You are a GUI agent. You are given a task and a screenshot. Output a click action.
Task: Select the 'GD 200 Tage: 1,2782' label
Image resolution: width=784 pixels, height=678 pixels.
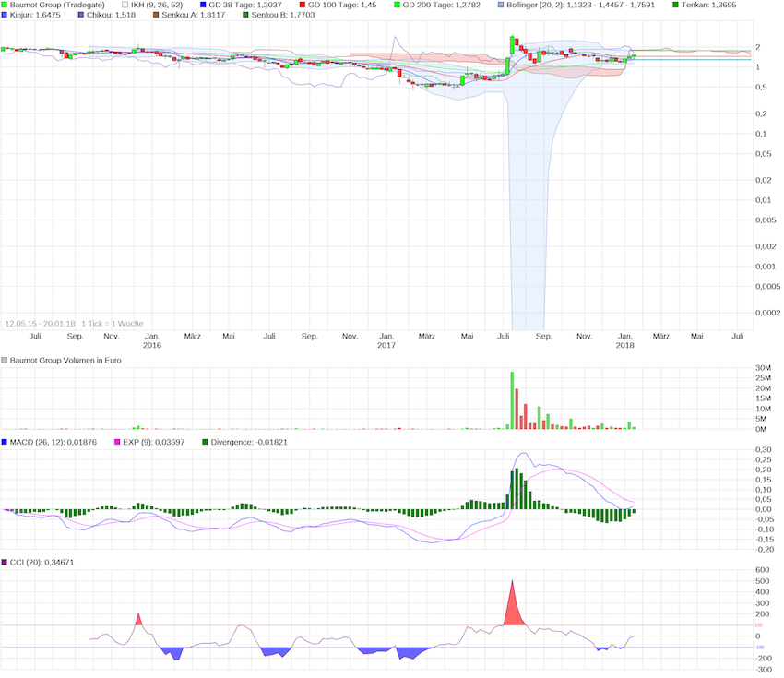pyautogui.click(x=442, y=5)
